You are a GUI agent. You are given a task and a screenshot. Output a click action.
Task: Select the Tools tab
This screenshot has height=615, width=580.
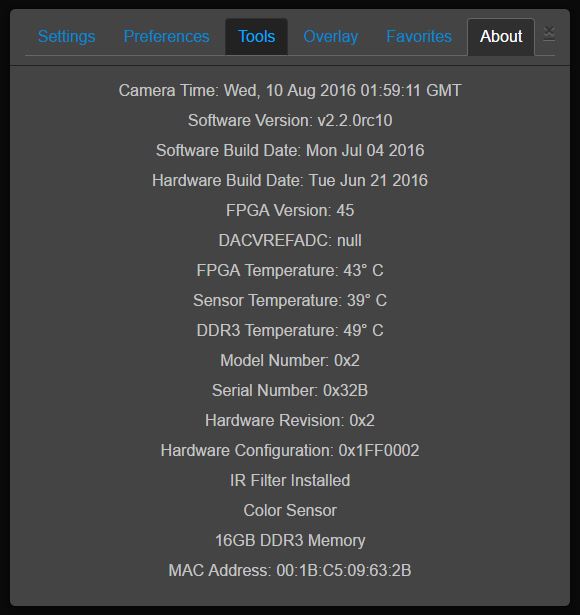point(256,36)
